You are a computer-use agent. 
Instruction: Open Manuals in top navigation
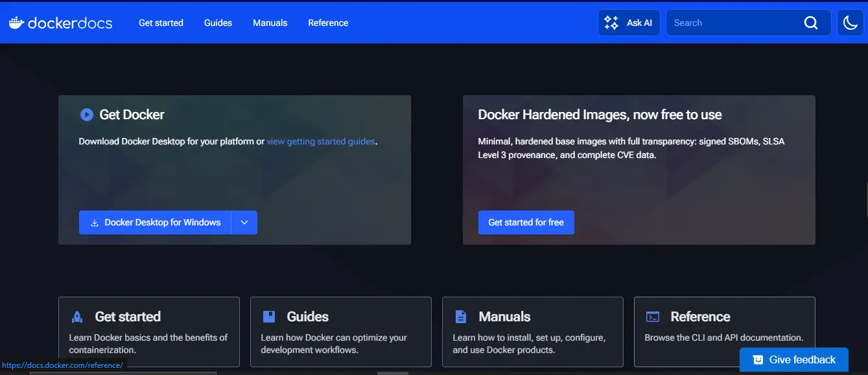[x=270, y=23]
